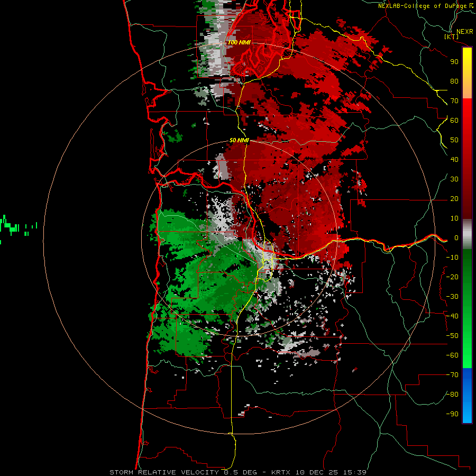Click the [KT] units label
This screenshot has width=476, height=476.
click(x=452, y=36)
